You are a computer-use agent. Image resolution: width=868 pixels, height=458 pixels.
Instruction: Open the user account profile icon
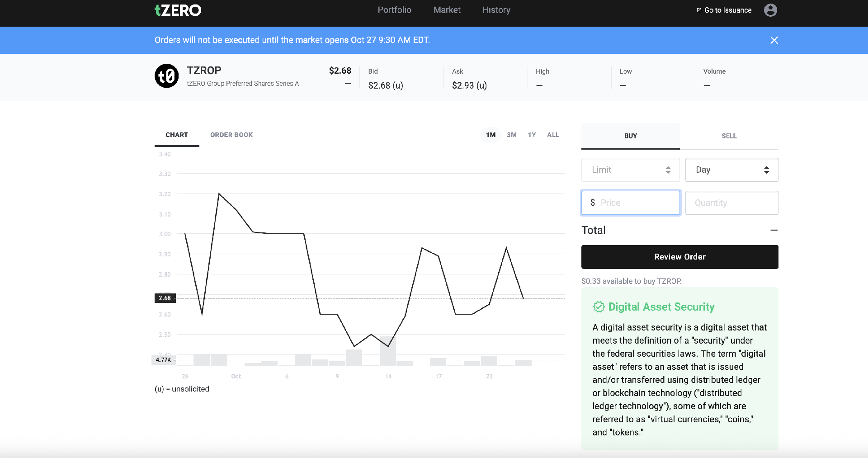[770, 10]
